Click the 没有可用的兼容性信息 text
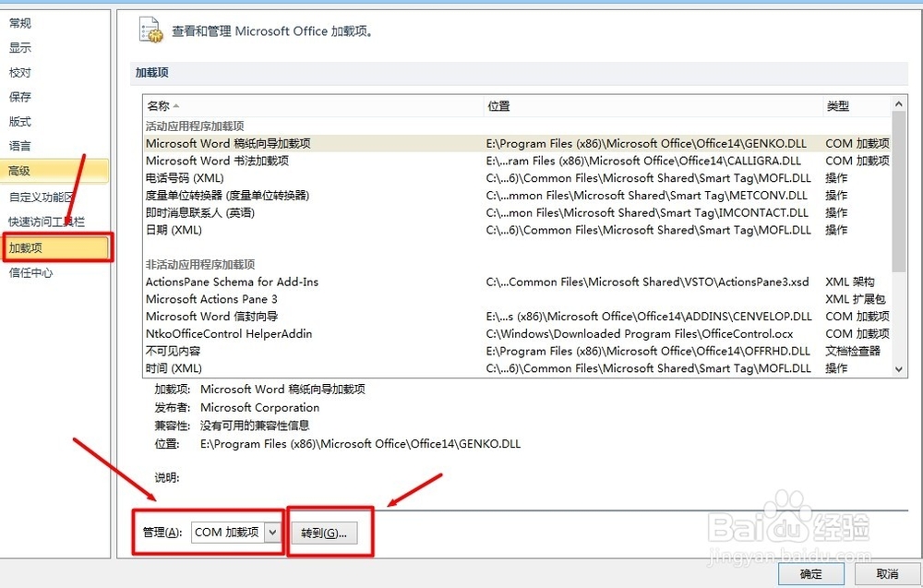 [255, 426]
